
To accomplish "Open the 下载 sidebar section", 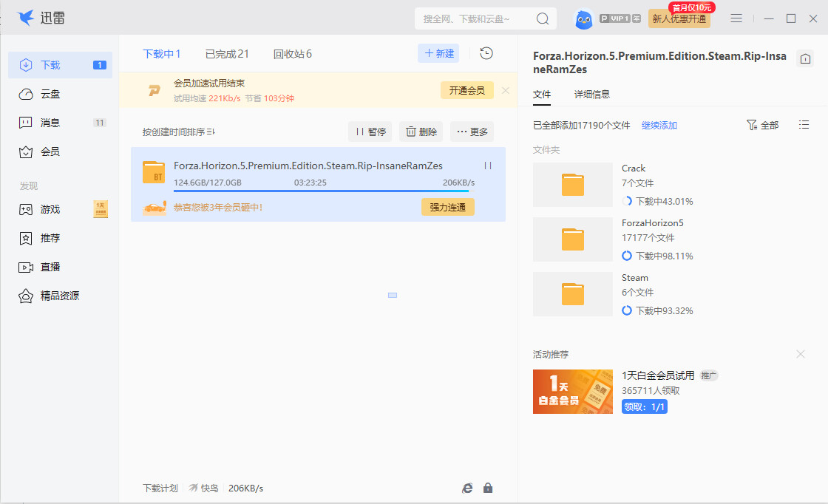I will coord(60,65).
